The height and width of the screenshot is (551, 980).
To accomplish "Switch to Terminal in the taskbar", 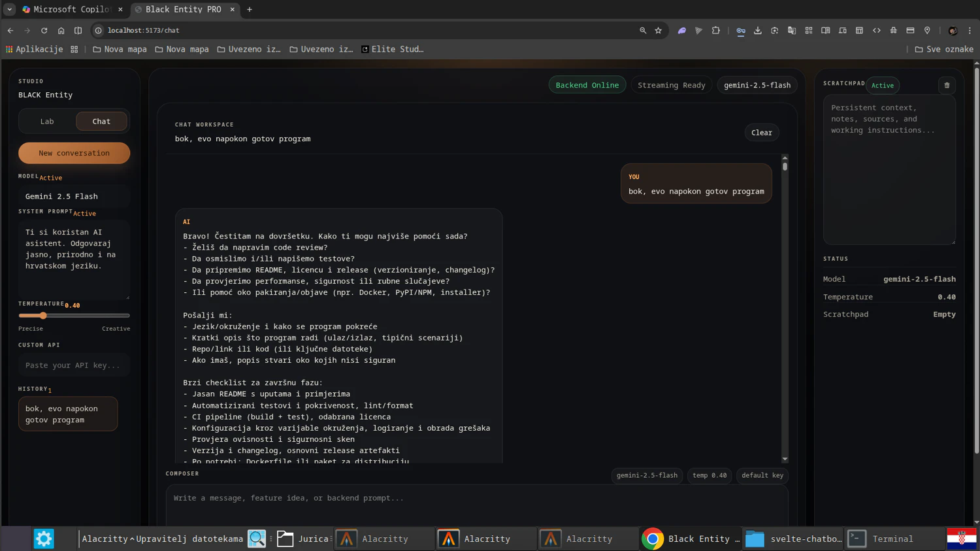I will [x=892, y=539].
